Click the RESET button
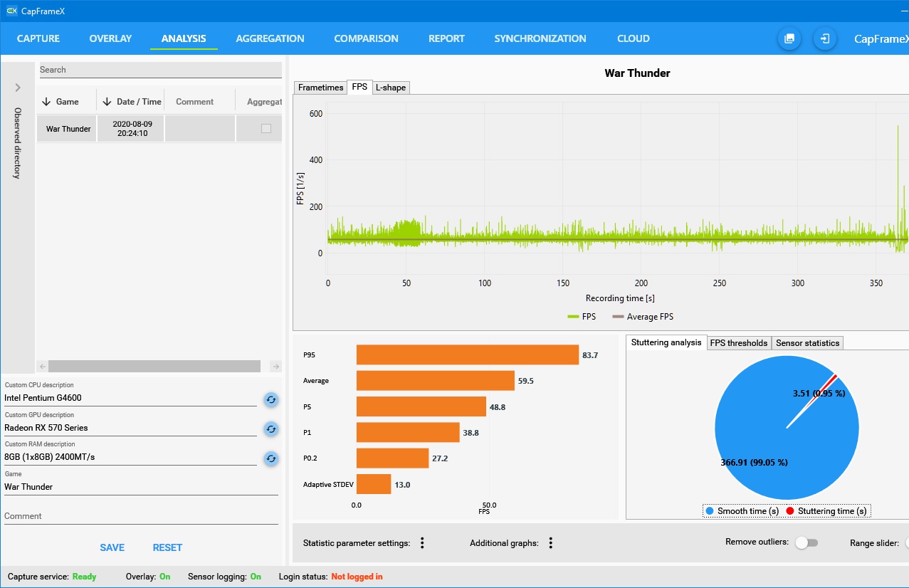Viewport: 909px width, 588px height. (167, 547)
